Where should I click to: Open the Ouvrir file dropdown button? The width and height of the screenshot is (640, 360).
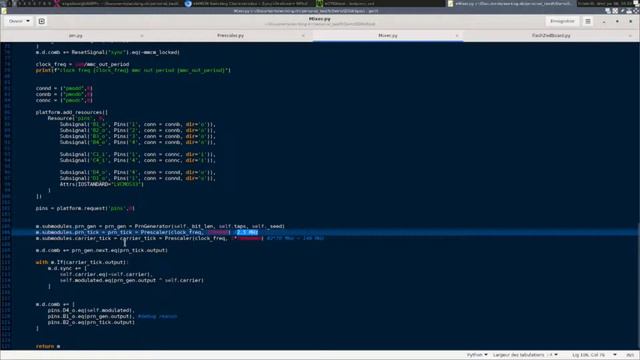[x=19, y=21]
